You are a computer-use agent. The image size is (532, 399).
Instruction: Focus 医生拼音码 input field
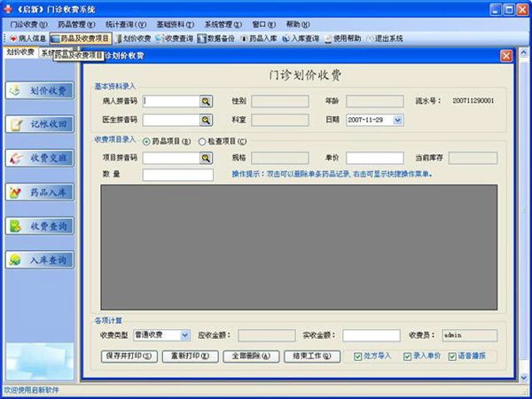tap(171, 120)
